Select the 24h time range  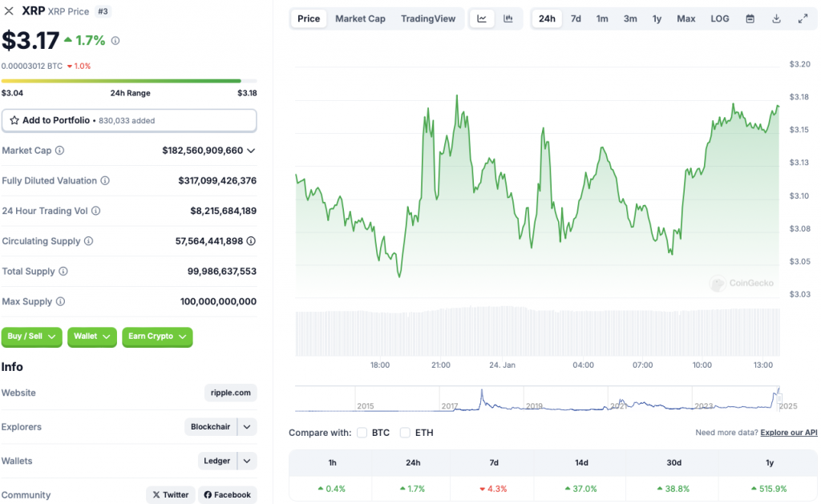point(547,19)
